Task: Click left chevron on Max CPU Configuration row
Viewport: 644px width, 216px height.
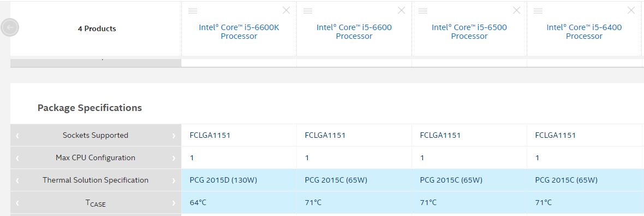Action: pos(17,158)
